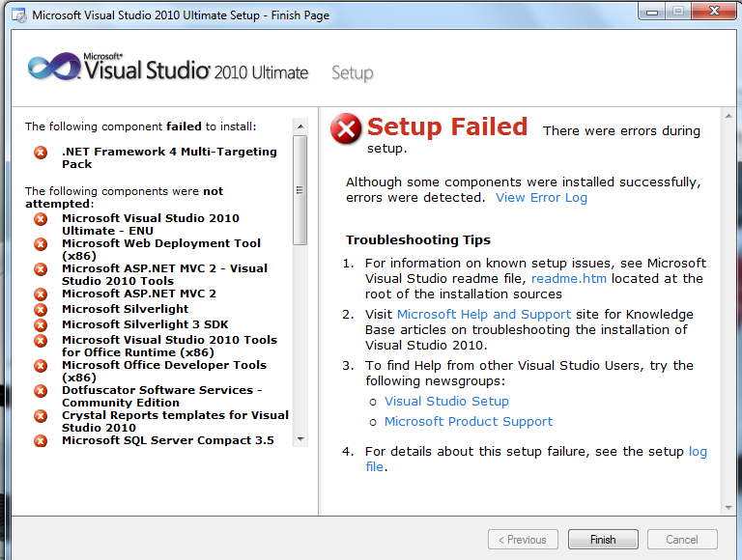The image size is (742, 560).
Task: Click error icon beside Microsoft Visual Studio 2010 Ultimate - ENU
Action: (41, 219)
